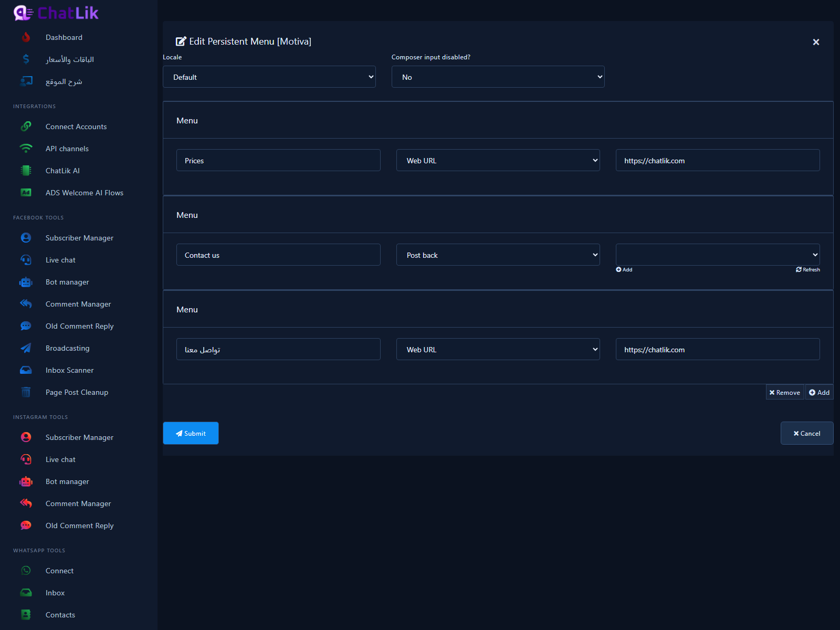The width and height of the screenshot is (840, 630).
Task: Click the ADS Welcome AI Flows icon
Action: [x=26, y=193]
